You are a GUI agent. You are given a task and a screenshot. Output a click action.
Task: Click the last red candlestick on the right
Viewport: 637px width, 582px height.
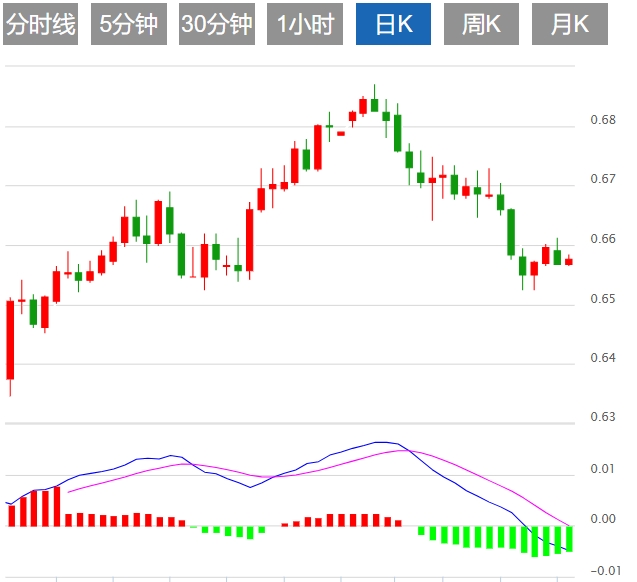click(x=569, y=262)
